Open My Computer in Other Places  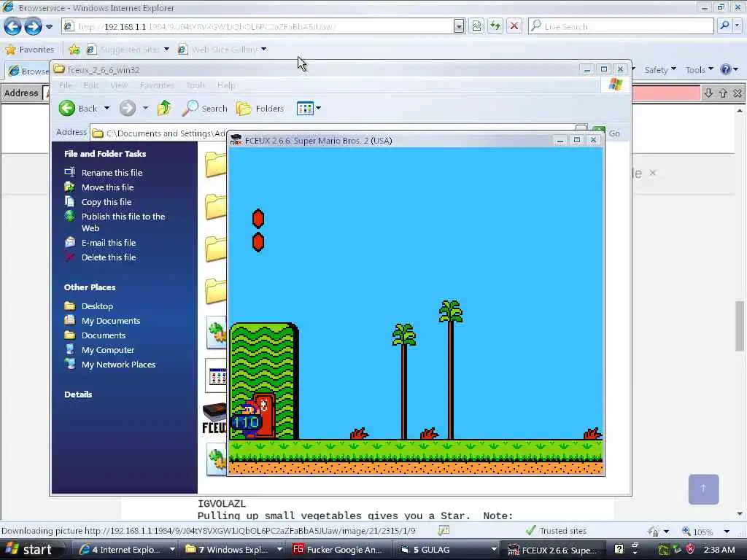pos(108,350)
